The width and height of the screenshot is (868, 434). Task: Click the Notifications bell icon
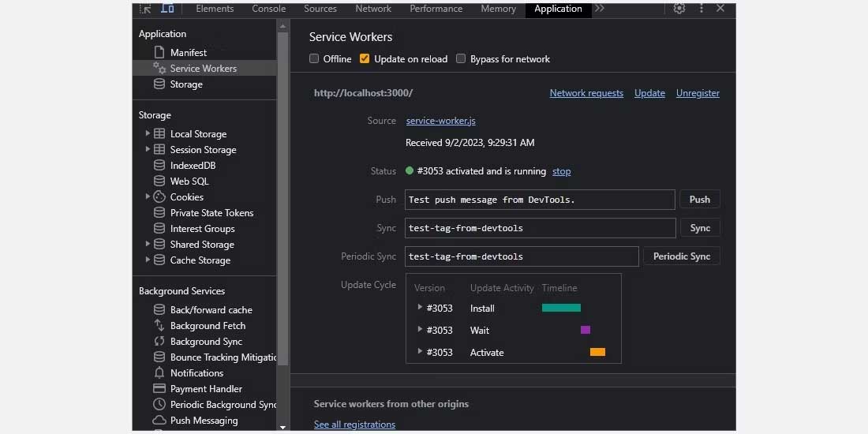tap(159, 373)
